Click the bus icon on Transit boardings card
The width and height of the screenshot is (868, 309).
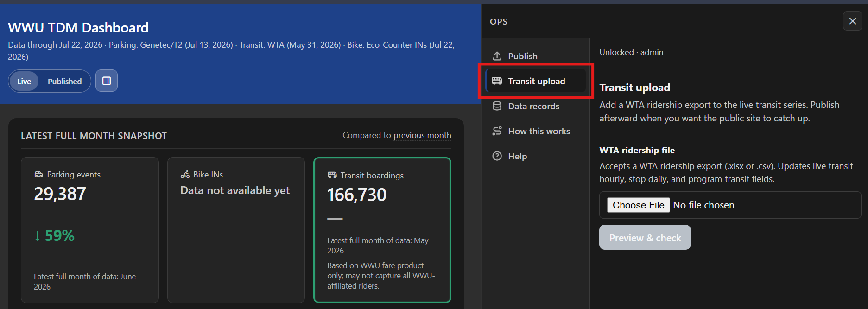tap(332, 175)
